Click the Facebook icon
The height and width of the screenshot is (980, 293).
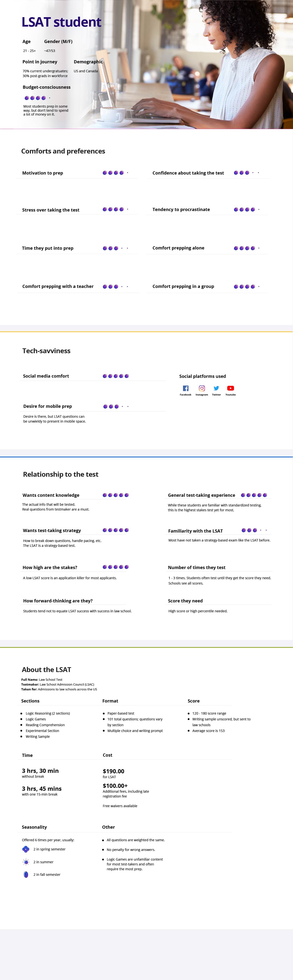[186, 388]
